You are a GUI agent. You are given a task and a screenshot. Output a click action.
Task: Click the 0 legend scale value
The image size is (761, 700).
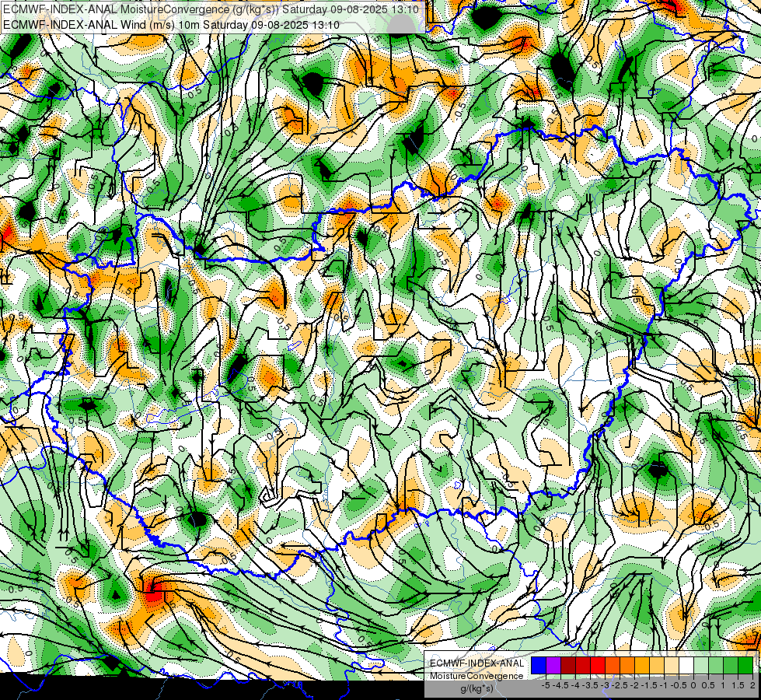(x=693, y=685)
